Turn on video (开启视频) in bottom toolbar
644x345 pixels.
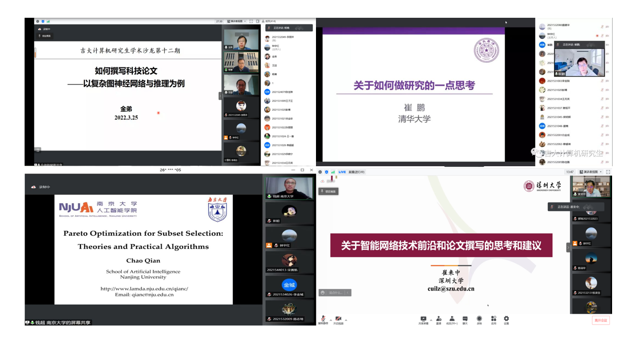tap(338, 318)
